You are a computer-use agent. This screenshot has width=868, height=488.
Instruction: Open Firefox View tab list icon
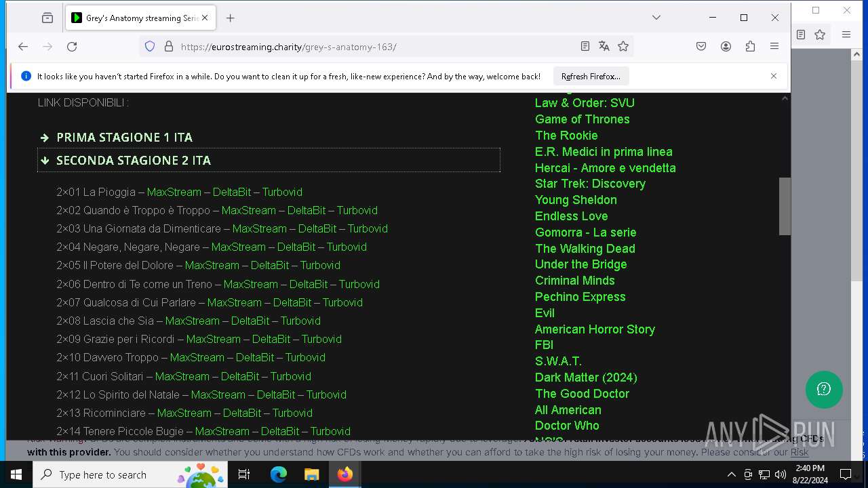[47, 18]
